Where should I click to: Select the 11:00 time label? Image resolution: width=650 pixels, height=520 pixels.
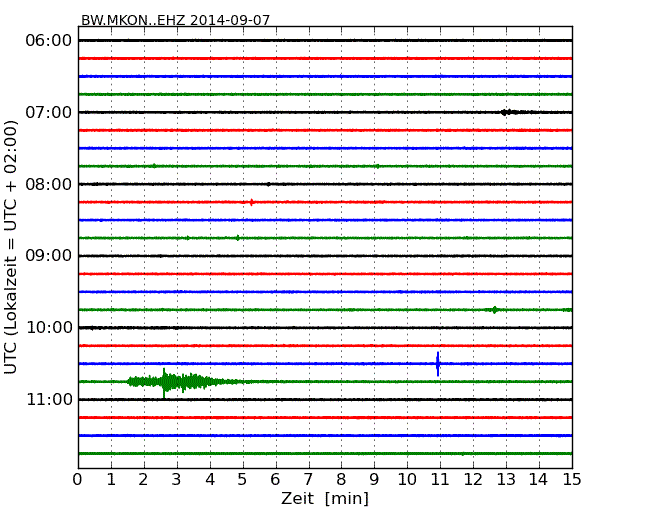pos(49,399)
